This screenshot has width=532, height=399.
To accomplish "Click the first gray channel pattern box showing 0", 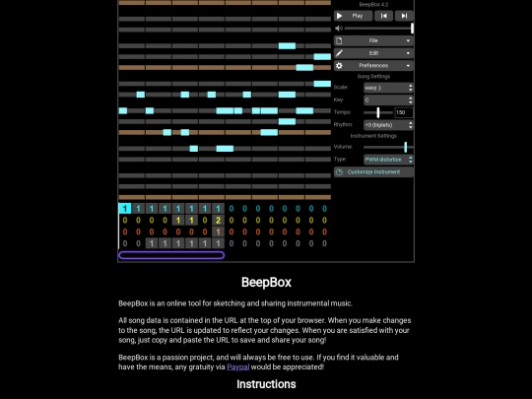I will [x=125, y=243].
